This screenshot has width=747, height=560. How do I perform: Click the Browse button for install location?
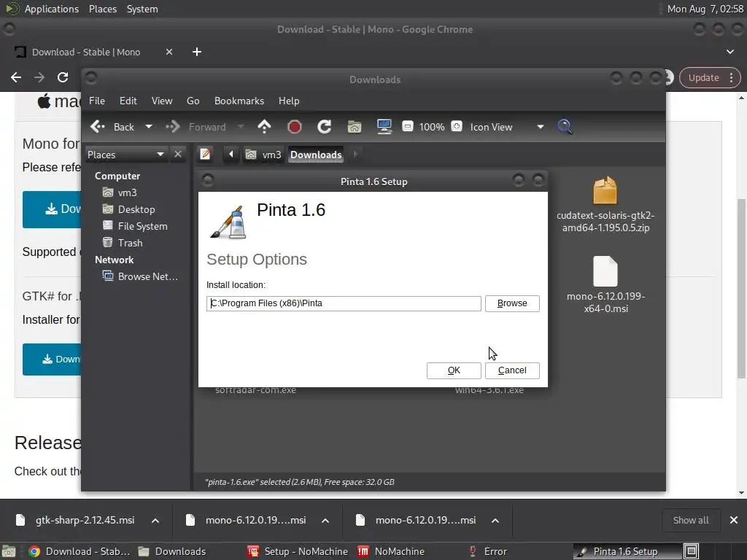pyautogui.click(x=512, y=303)
